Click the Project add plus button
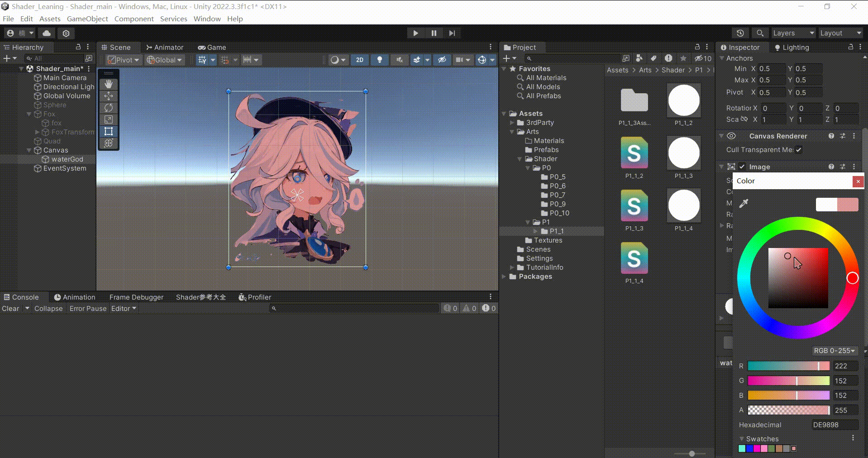Viewport: 868px width, 458px height. pyautogui.click(x=506, y=58)
